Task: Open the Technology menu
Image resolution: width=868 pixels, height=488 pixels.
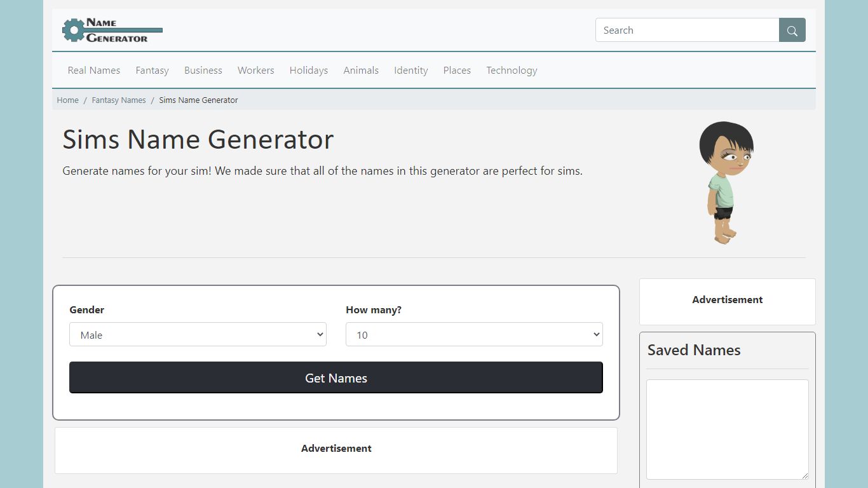Action: click(512, 71)
